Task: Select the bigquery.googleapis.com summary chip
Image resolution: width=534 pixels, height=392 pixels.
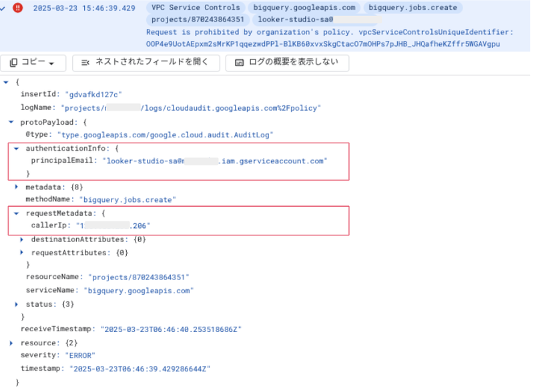Action: coord(304,7)
